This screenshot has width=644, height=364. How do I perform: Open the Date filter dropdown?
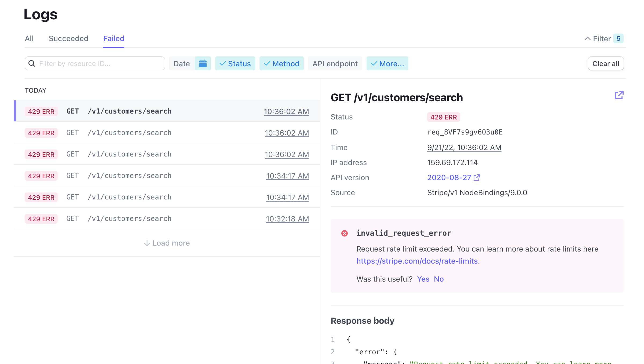pos(181,64)
